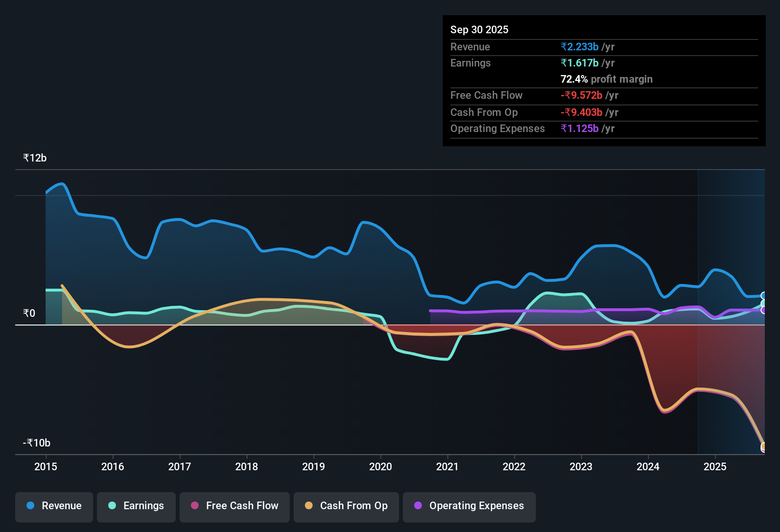Expand the Sep 30 2025 data panel
The width and height of the screenshot is (780, 532).
[479, 29]
